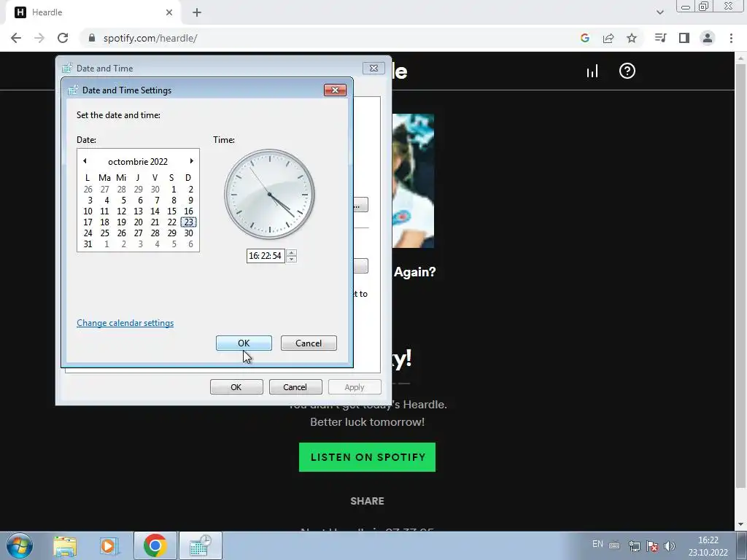Listen on Spotify green button

[367, 457]
